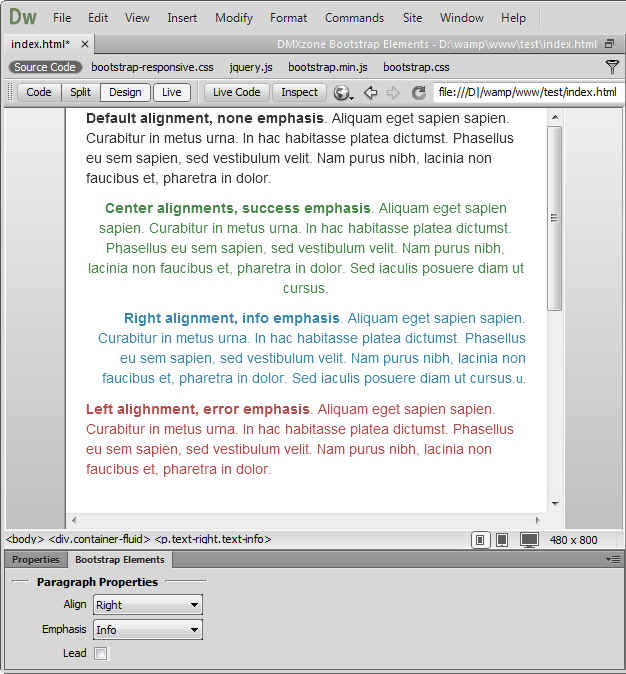
Task: Click the red Left alignment paragraph
Action: (x=300, y=439)
